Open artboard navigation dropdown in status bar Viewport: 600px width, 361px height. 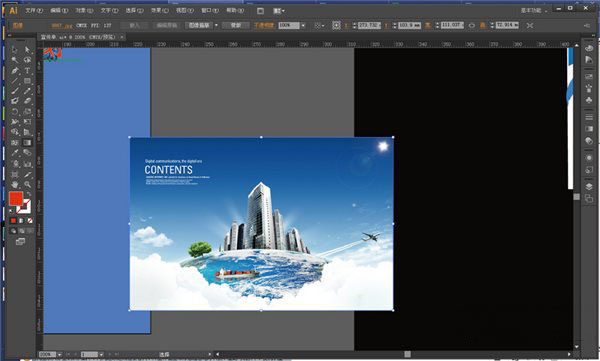tap(101, 355)
